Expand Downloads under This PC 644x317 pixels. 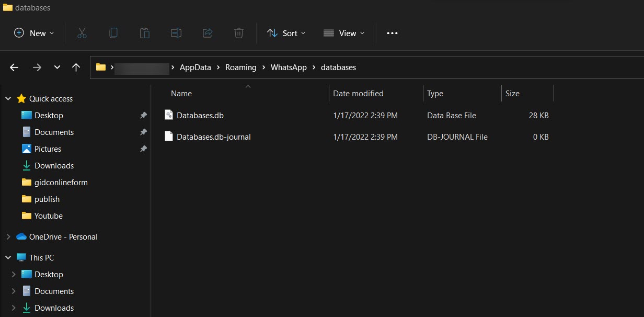[x=14, y=308]
